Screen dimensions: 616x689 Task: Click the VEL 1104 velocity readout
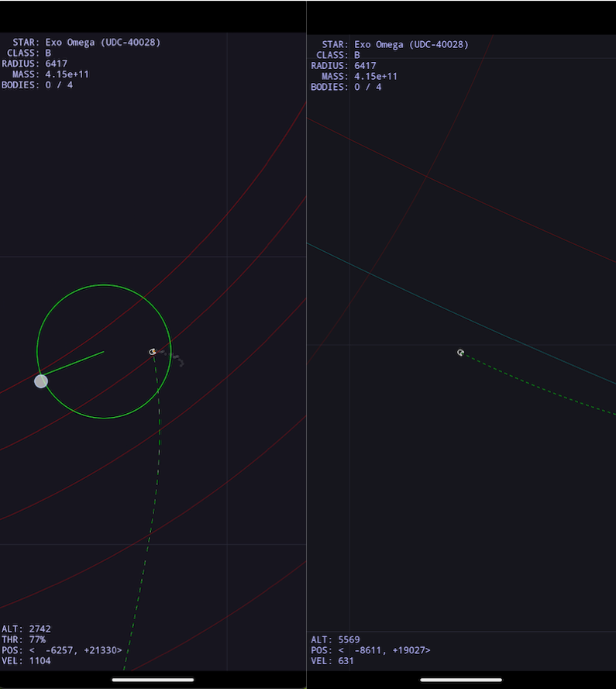[26, 661]
